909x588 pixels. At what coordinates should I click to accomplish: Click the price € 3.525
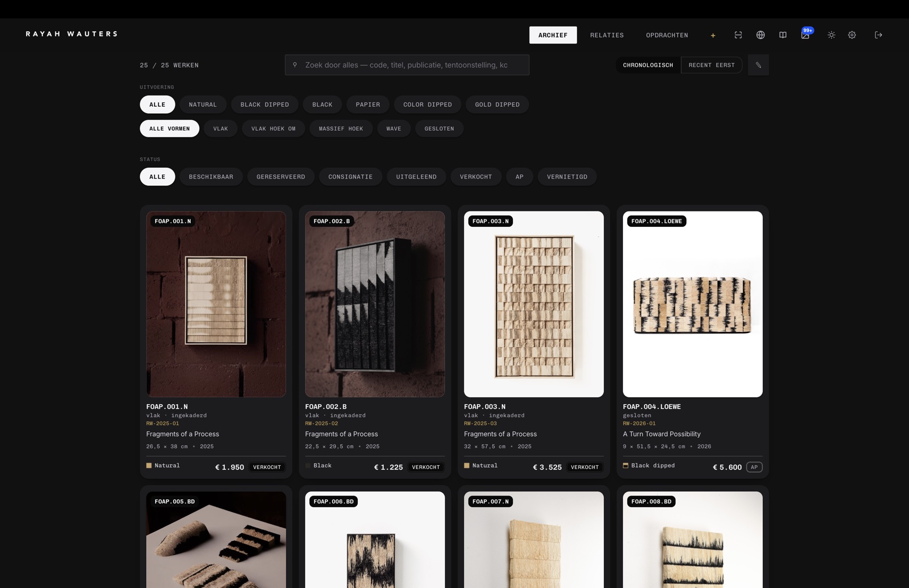(x=548, y=467)
